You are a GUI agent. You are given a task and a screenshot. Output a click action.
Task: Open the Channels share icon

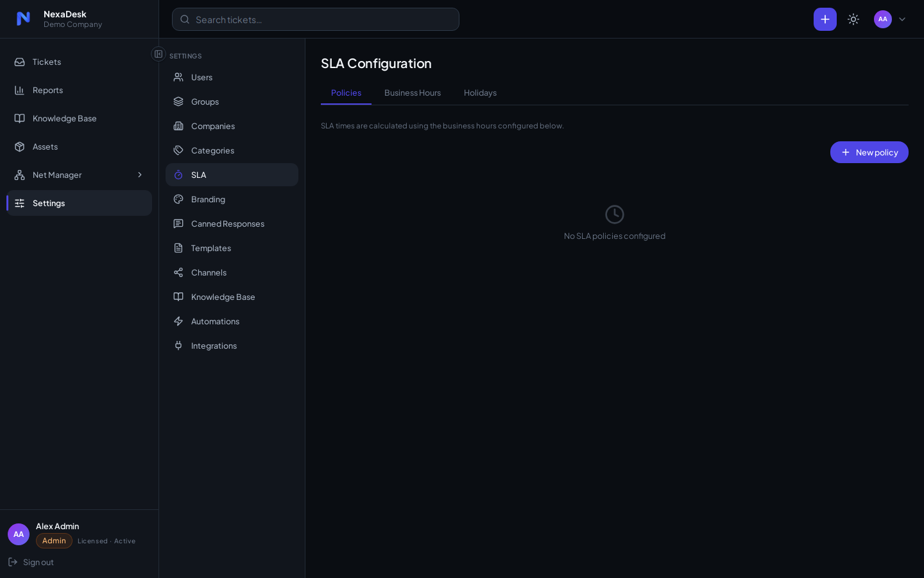[x=178, y=272]
